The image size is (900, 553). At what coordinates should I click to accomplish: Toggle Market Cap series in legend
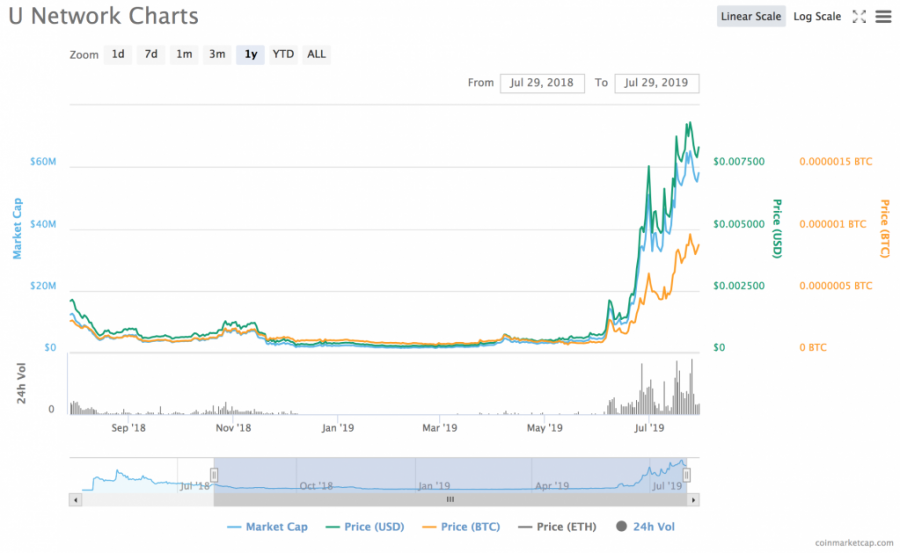(x=267, y=527)
